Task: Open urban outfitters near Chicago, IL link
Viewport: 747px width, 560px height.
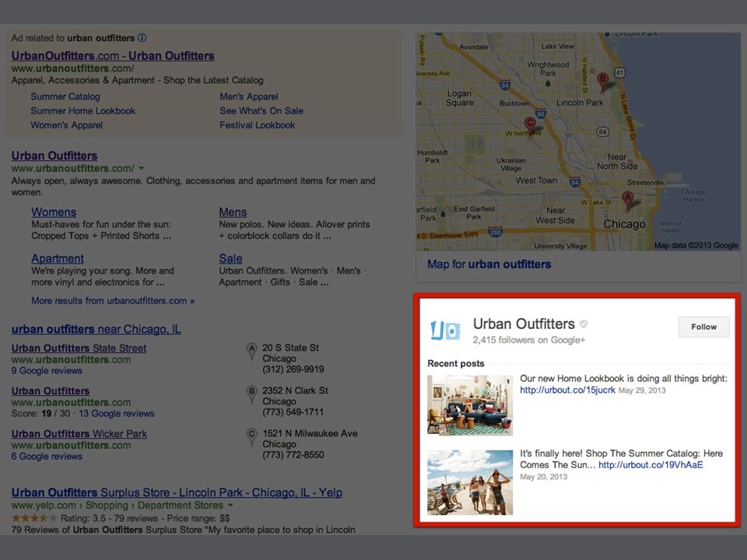Action: pyautogui.click(x=96, y=329)
